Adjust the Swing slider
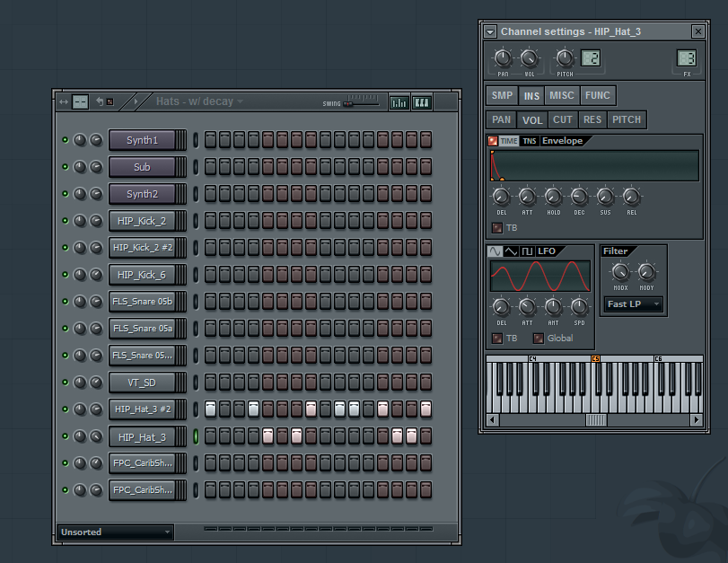The image size is (728, 563). (347, 103)
